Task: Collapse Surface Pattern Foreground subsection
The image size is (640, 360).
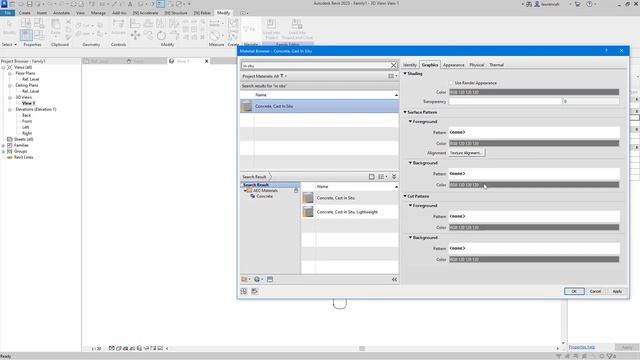Action: pos(410,122)
